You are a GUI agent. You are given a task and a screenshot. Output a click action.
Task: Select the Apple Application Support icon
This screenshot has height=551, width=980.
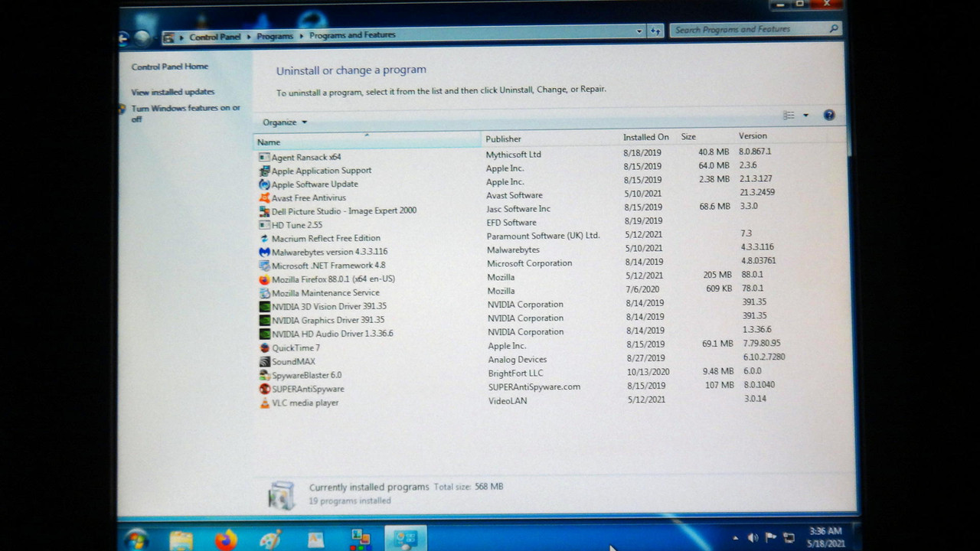point(264,171)
